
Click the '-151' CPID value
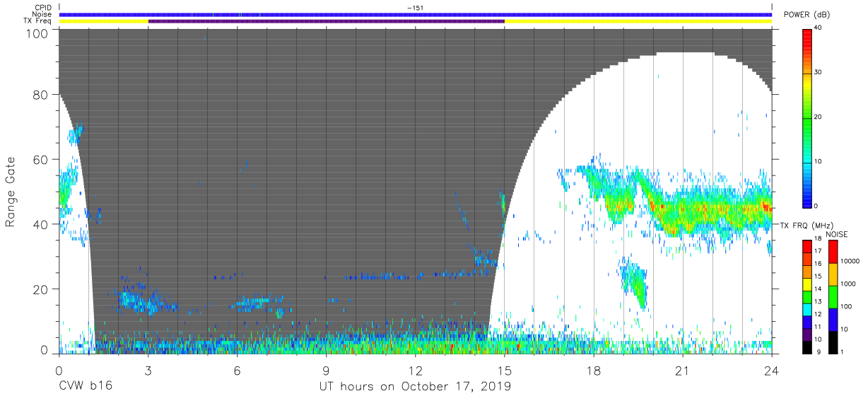point(415,8)
